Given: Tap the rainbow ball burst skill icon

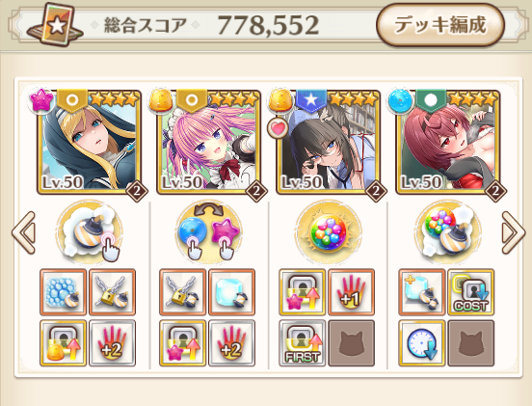Looking at the screenshot, I should click(329, 232).
